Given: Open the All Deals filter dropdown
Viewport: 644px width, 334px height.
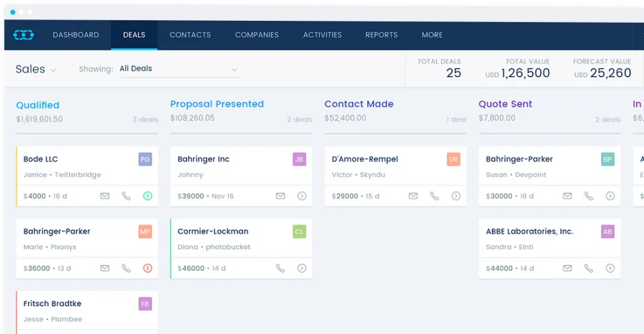Looking at the screenshot, I should [180, 69].
